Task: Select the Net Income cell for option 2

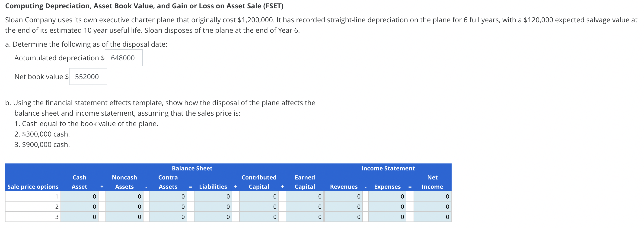Action: [432, 206]
